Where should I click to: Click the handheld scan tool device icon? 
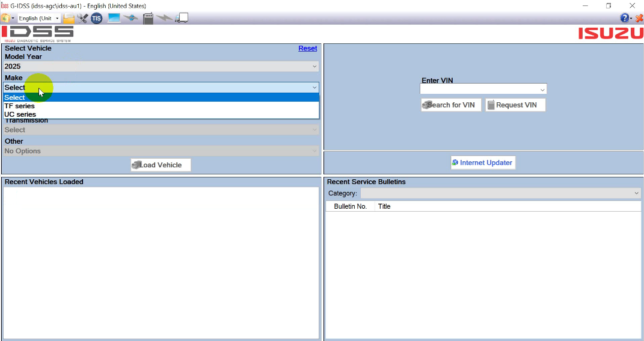tap(148, 18)
